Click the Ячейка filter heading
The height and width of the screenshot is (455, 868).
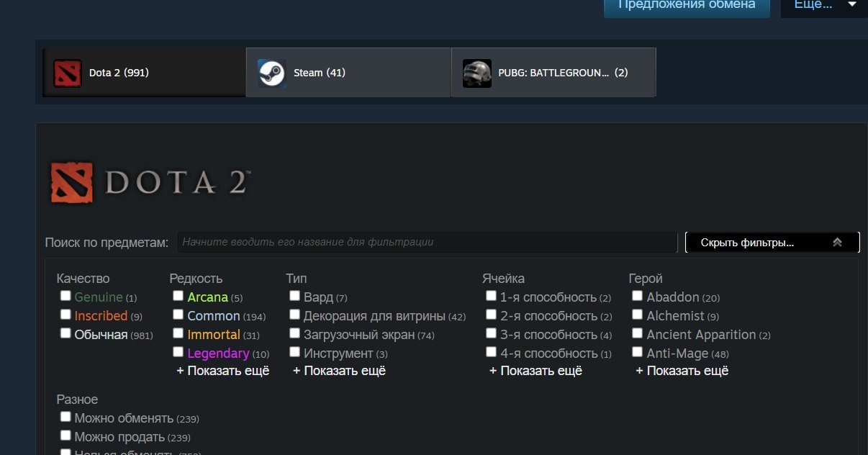[x=504, y=279]
